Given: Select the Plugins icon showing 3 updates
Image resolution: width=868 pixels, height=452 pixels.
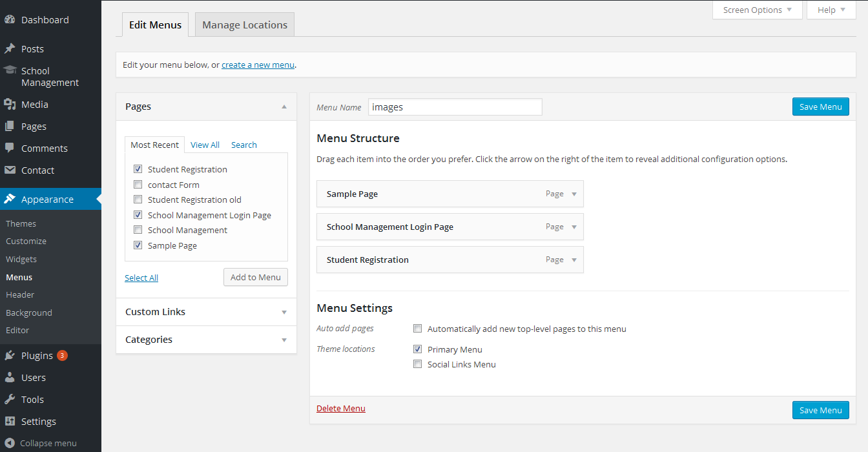Looking at the screenshot, I should coord(12,354).
